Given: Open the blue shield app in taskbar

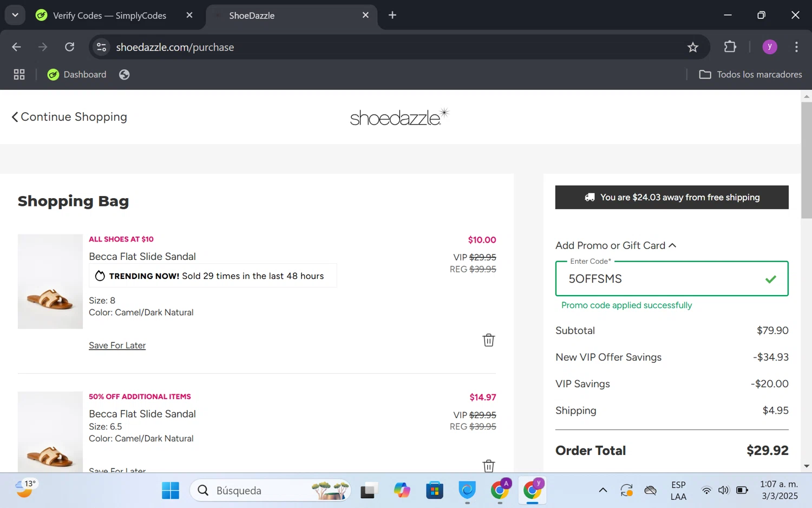Looking at the screenshot, I should (467, 491).
